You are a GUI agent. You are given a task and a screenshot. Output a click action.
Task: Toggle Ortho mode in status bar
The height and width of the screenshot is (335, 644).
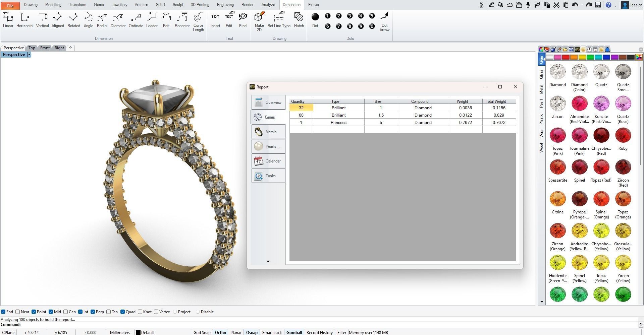220,332
